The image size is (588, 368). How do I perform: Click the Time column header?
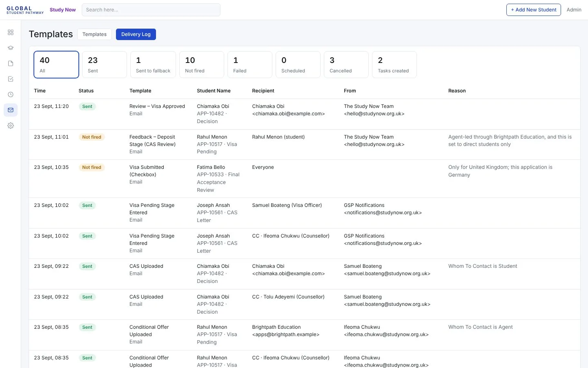point(40,91)
